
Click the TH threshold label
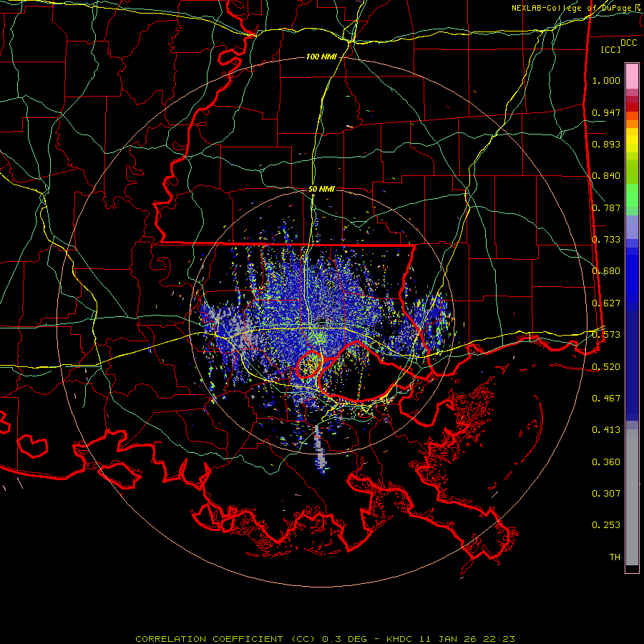[x=615, y=557]
